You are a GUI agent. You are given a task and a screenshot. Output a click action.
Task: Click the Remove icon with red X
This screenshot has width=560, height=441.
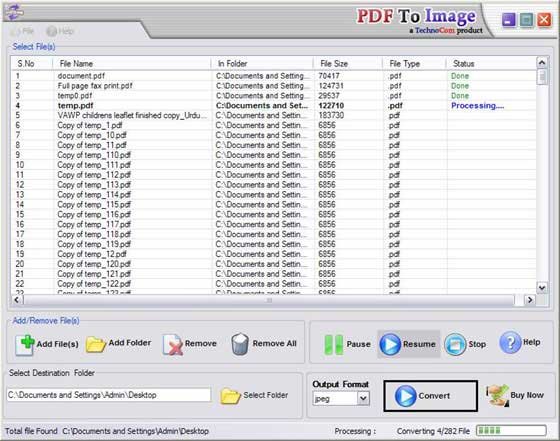[x=172, y=344]
